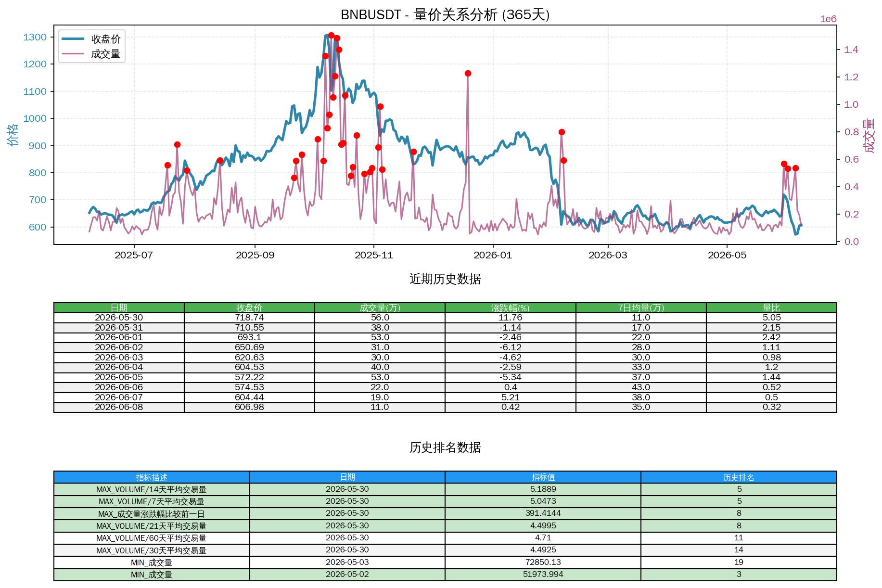The width and height of the screenshot is (882, 588).
Task: Click the 涨跌幅(%) column header
Action: (x=511, y=307)
